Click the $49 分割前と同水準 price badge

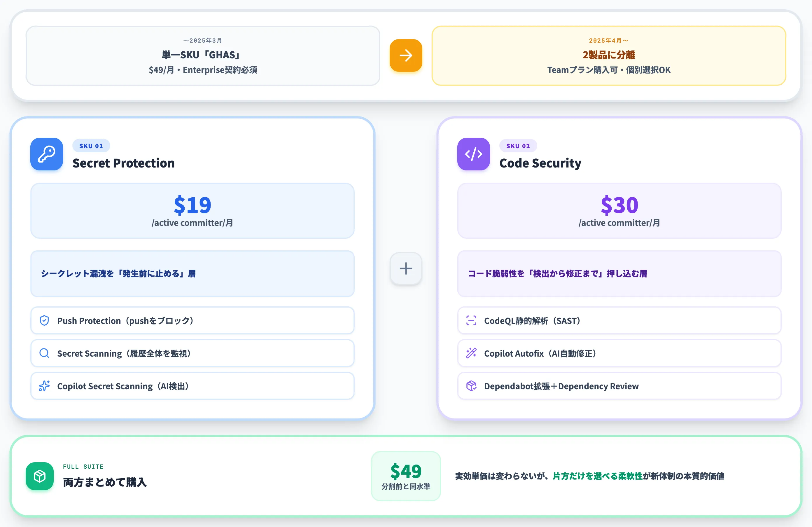(406, 476)
